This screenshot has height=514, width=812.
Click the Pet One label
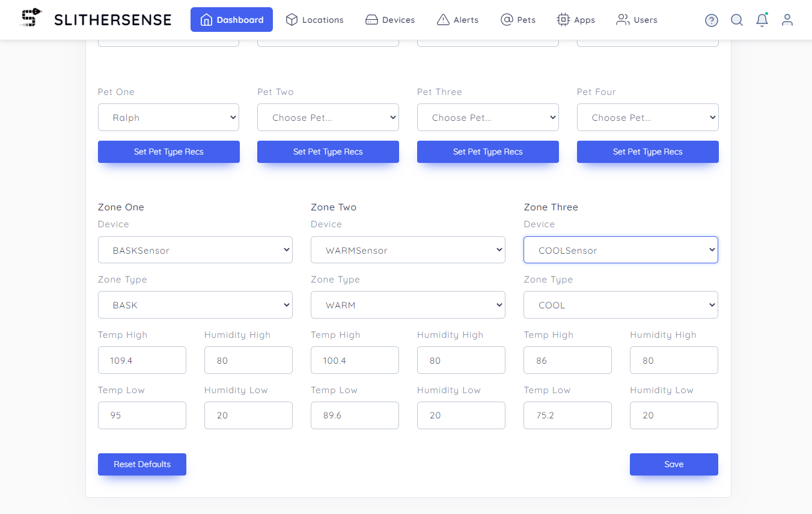[116, 92]
